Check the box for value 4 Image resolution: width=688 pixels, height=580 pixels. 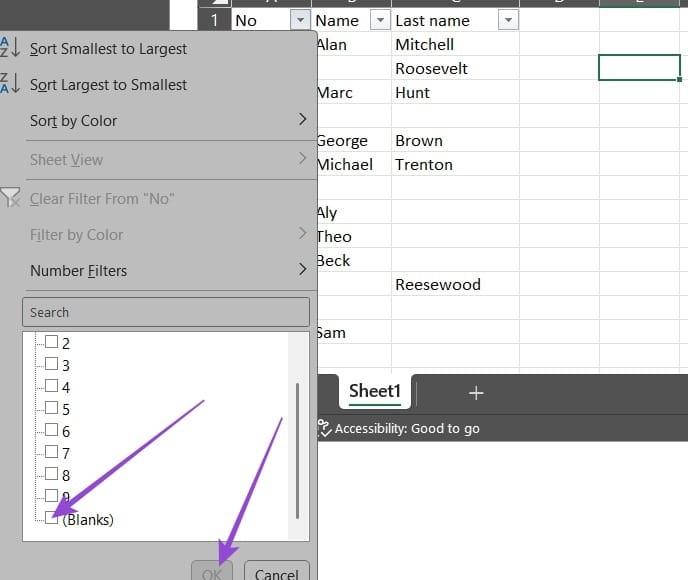(51, 386)
